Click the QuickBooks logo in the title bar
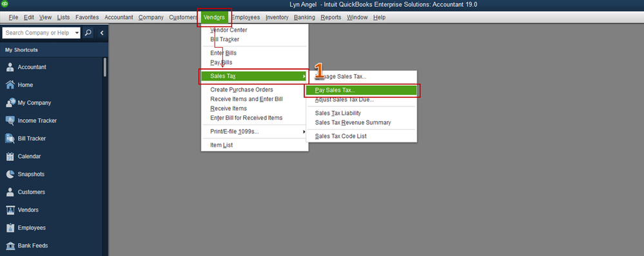The image size is (644, 256). click(5, 5)
